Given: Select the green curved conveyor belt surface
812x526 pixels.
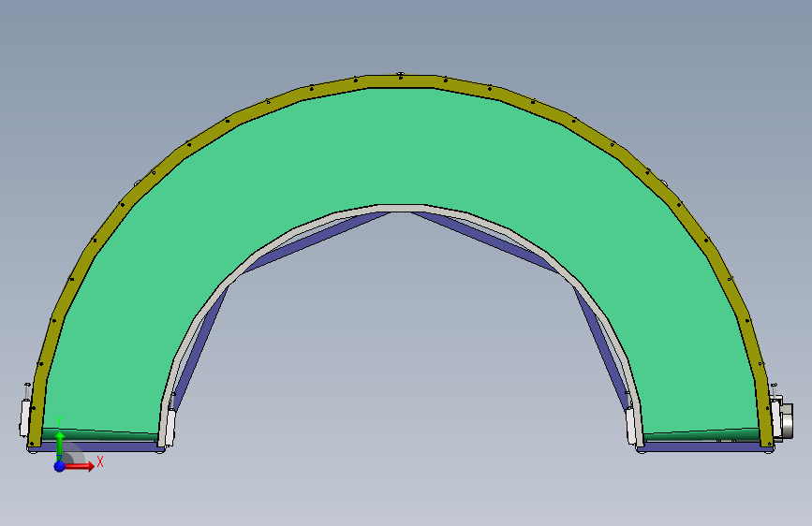Looking at the screenshot, I should coord(402,150).
